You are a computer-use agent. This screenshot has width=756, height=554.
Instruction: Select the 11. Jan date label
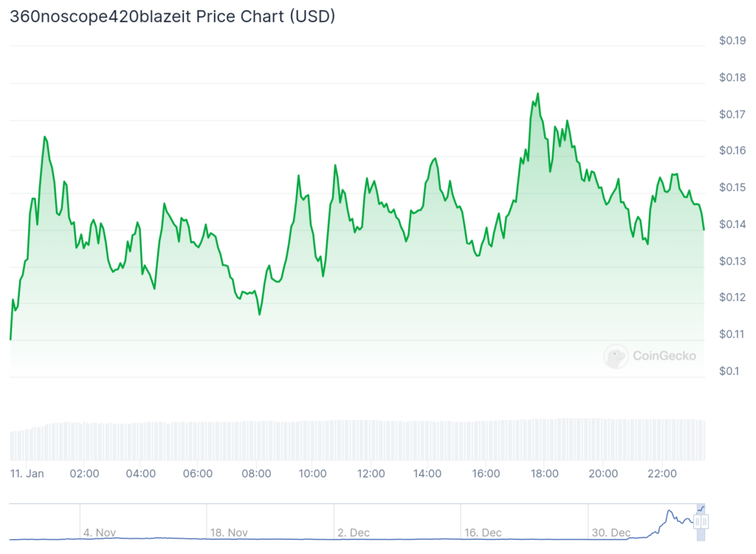pos(27,474)
